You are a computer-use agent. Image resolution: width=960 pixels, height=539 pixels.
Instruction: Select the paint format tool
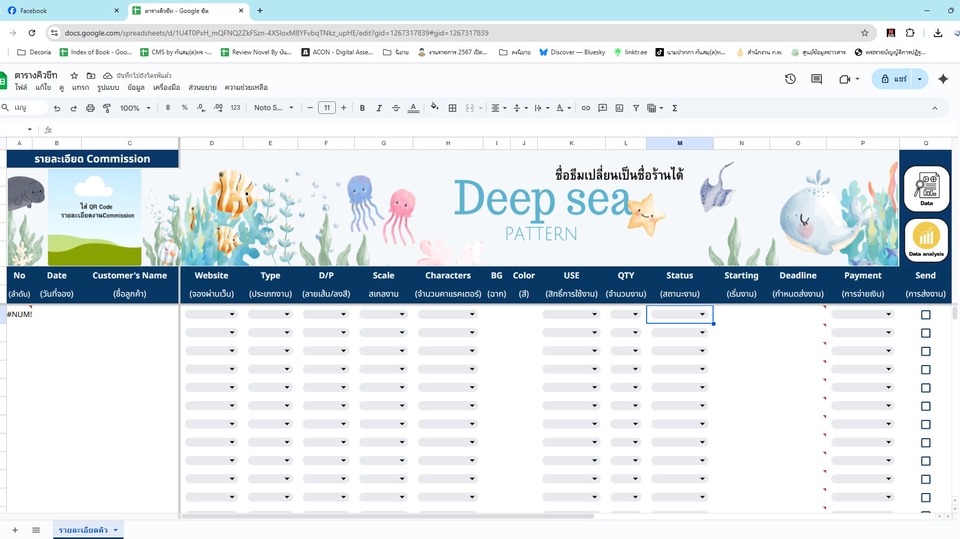(108, 108)
